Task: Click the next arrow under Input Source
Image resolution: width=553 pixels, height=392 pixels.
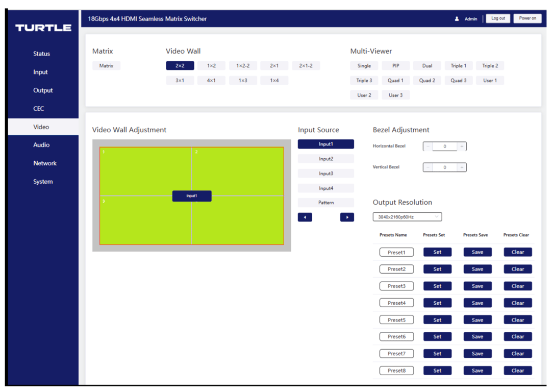Action: pos(347,217)
